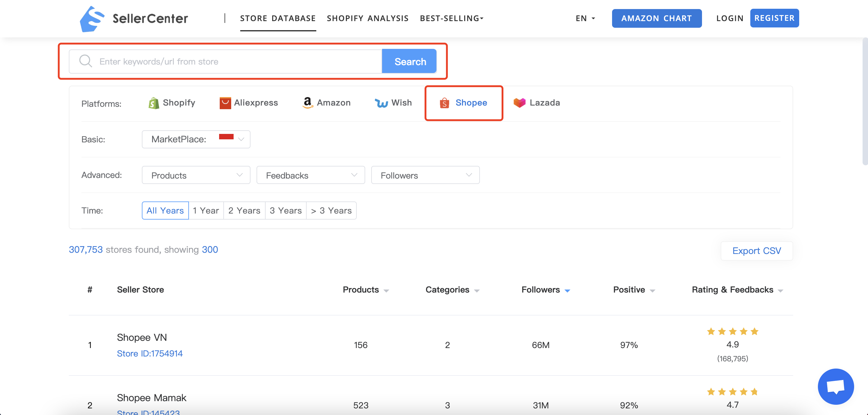Click the 31M followers value

tap(541, 405)
